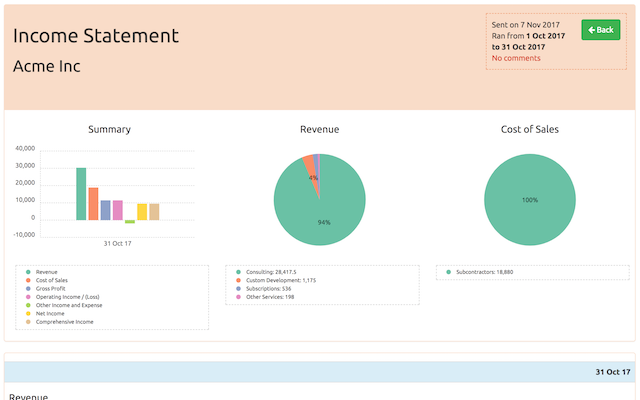This screenshot has height=400, width=640.
Task: Toggle the Consulting: 28,417.5 legend entry
Action: pos(266,272)
